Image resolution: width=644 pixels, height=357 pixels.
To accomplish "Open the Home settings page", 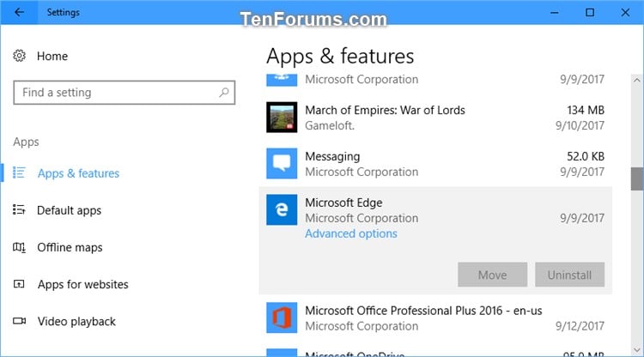I will [x=52, y=57].
